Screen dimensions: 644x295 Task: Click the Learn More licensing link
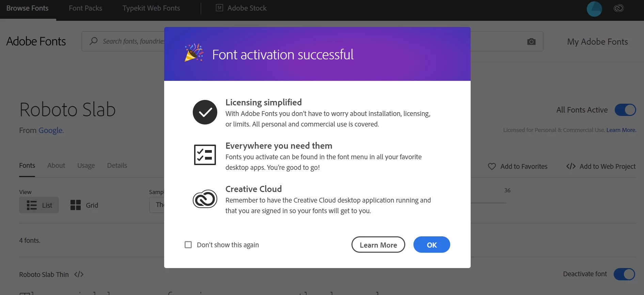pyautogui.click(x=621, y=130)
